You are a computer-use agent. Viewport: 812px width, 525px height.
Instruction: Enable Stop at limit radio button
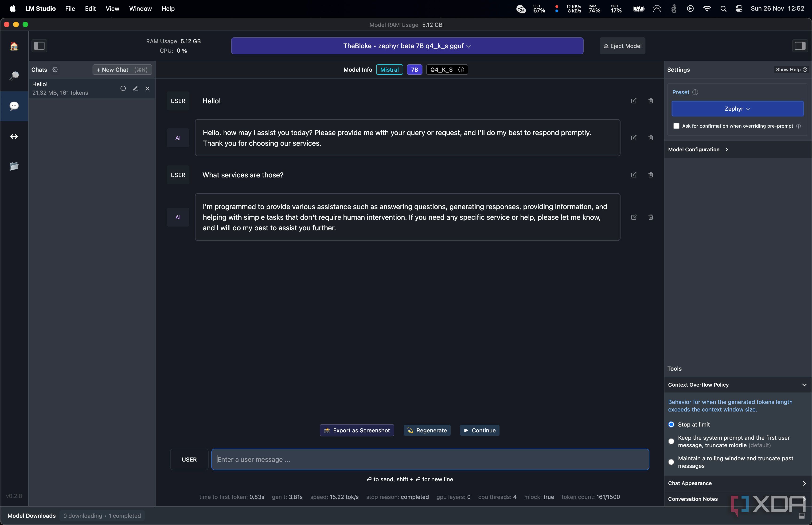click(671, 424)
